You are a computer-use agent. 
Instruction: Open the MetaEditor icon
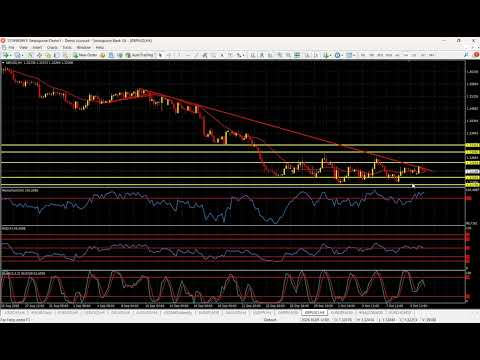(103, 55)
